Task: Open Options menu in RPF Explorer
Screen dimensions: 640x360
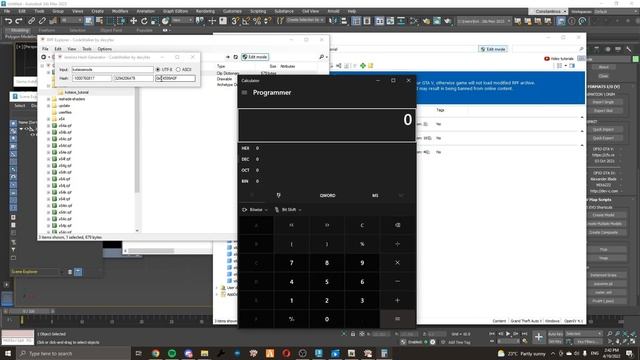Action: [x=104, y=49]
